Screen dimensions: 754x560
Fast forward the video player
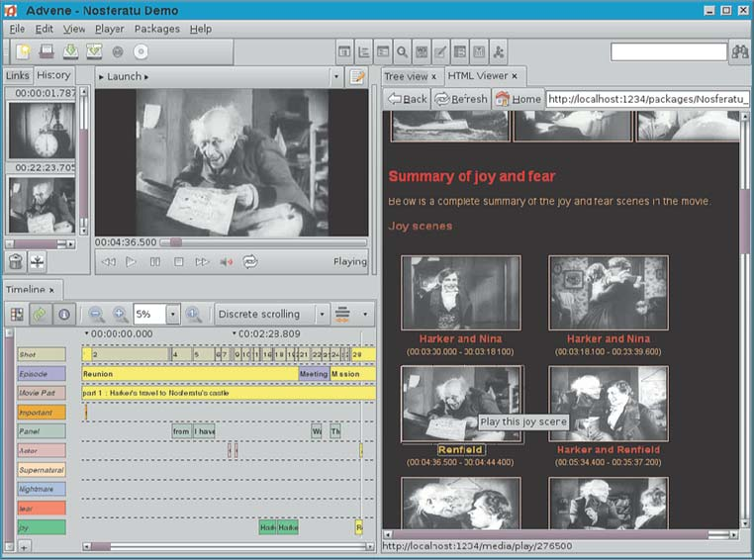pyautogui.click(x=202, y=262)
